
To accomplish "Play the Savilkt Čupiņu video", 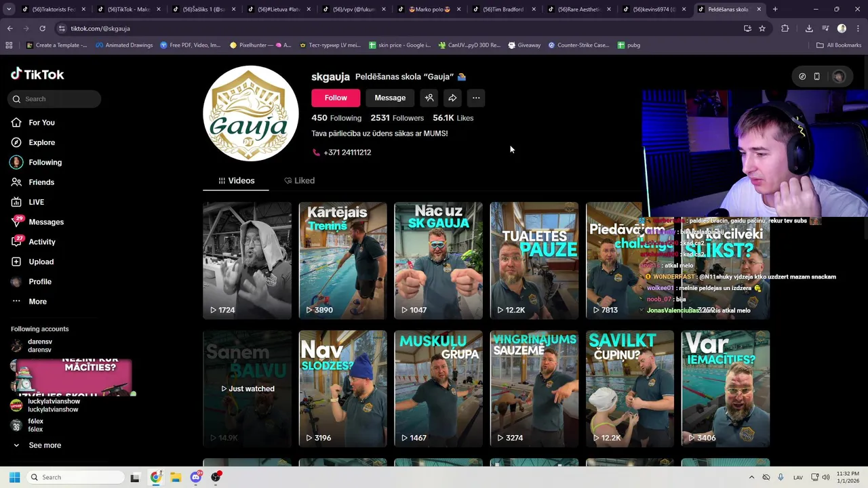I will (x=630, y=389).
